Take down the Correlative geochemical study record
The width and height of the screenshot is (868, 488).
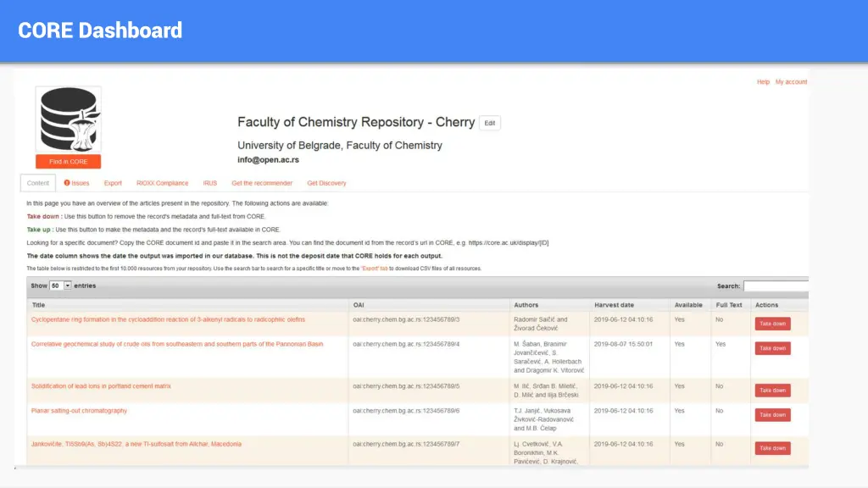pos(772,348)
